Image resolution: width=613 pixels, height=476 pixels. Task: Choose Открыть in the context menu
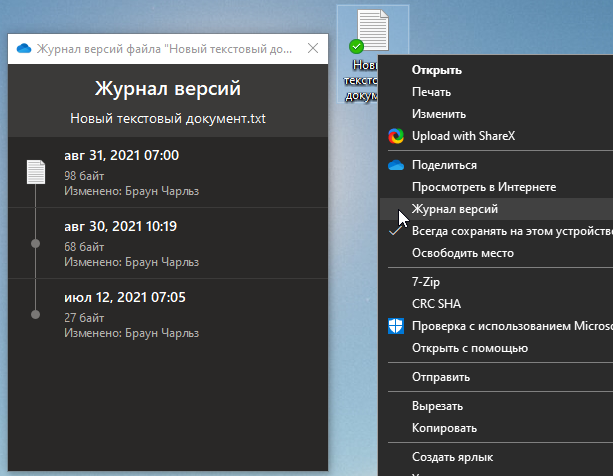[496, 70]
